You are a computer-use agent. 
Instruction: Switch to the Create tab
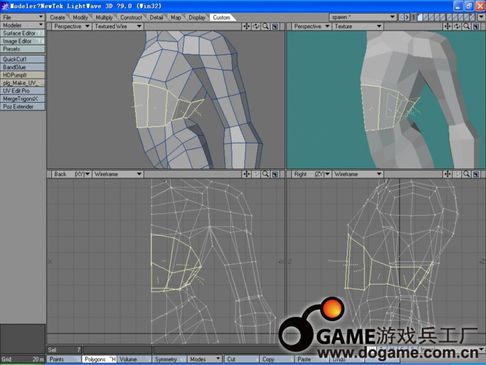click(57, 17)
